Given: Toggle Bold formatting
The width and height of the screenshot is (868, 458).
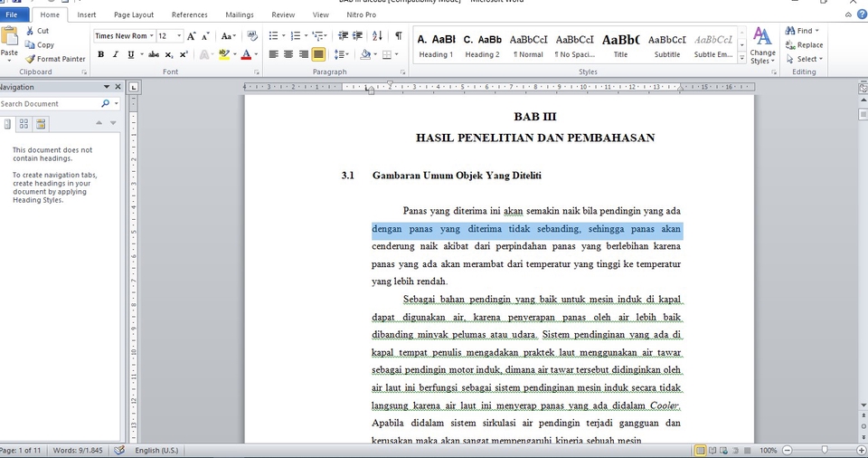Looking at the screenshot, I should (100, 54).
